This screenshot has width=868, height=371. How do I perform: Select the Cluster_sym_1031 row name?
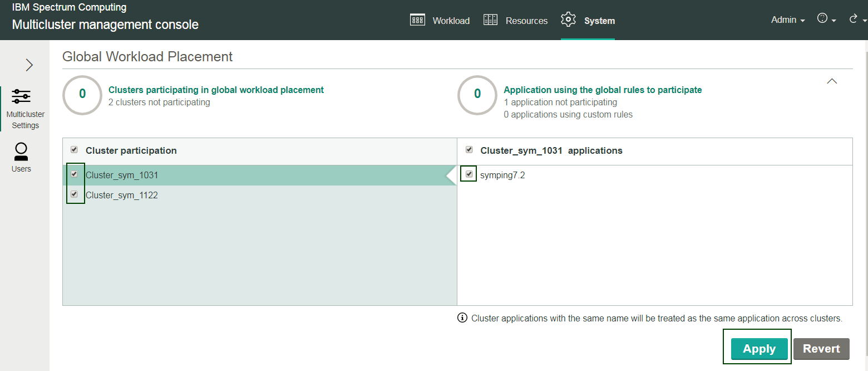click(x=122, y=175)
